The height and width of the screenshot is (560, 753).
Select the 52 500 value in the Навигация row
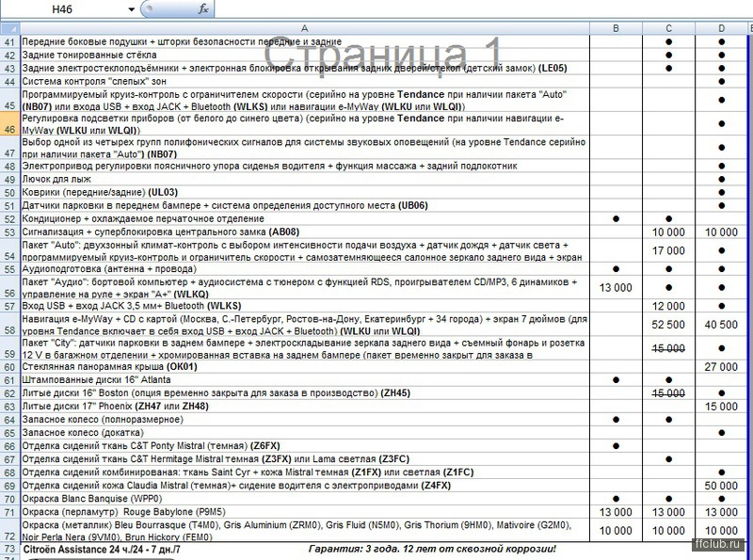[669, 325]
